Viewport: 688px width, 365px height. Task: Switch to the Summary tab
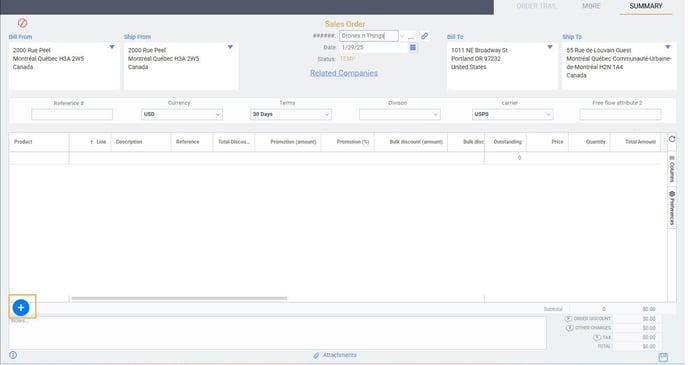pyautogui.click(x=646, y=6)
